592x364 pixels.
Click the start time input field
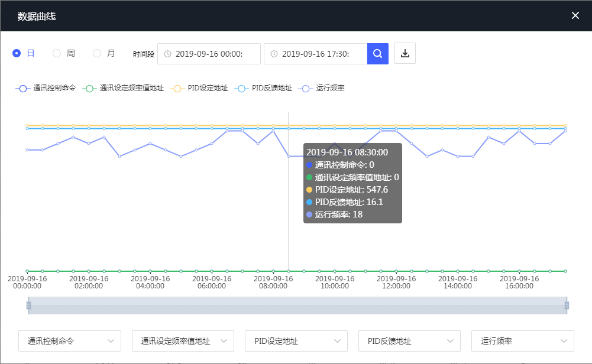[213, 54]
